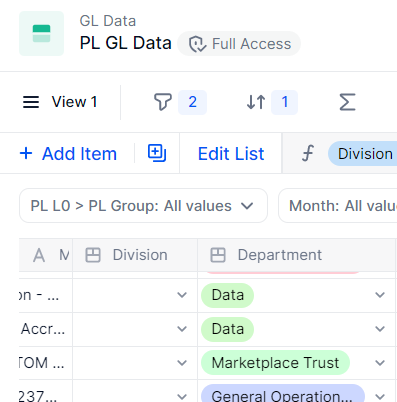Click the PL GL Data title
397x402 pixels.
pos(126,43)
